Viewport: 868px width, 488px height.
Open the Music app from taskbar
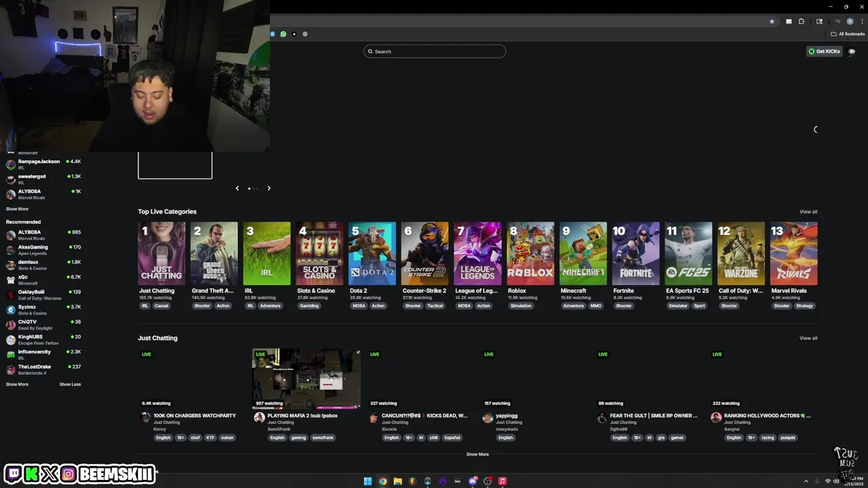pyautogui.click(x=502, y=481)
